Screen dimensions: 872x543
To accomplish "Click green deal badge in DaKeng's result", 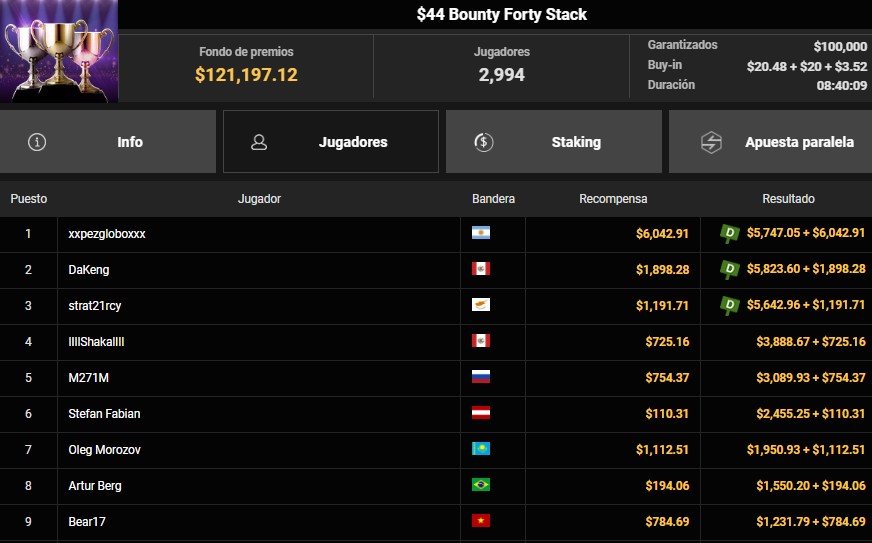I will pyautogui.click(x=730, y=269).
